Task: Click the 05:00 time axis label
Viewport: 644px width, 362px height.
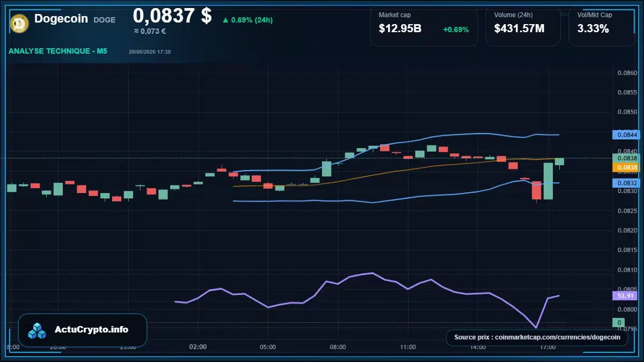Action: point(268,347)
